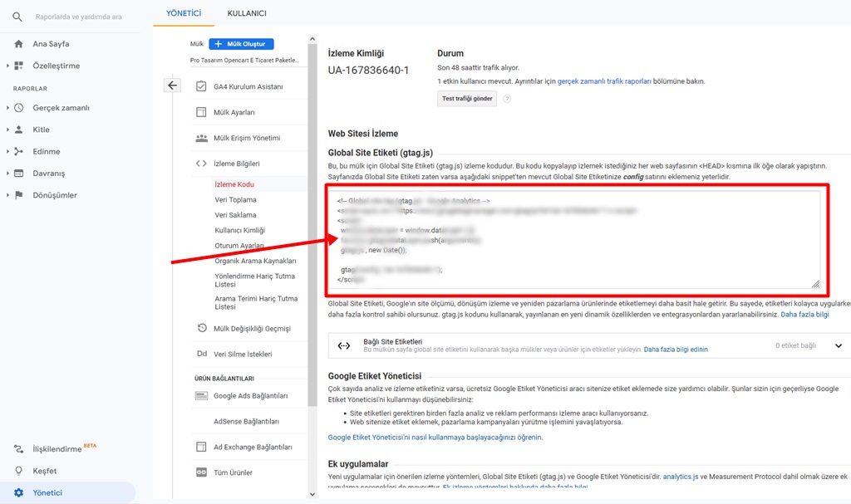Expand the Edinme reports arrow

point(7,151)
